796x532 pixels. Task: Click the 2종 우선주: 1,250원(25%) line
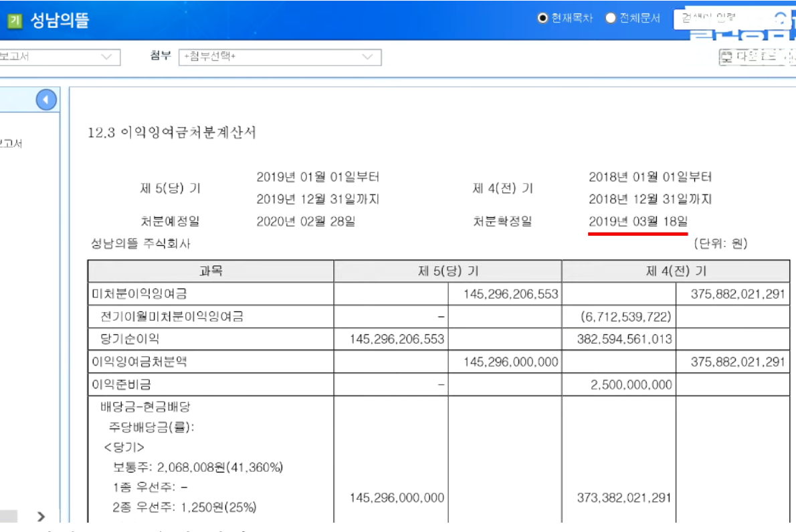coord(184,507)
